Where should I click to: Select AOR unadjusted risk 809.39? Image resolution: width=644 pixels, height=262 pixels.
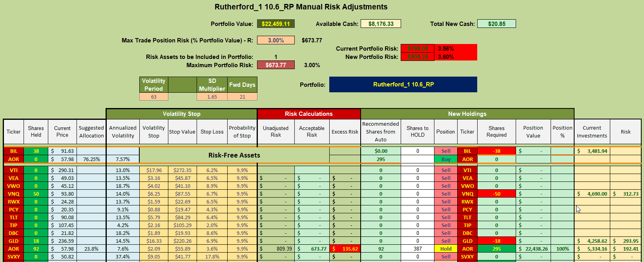pos(276,249)
